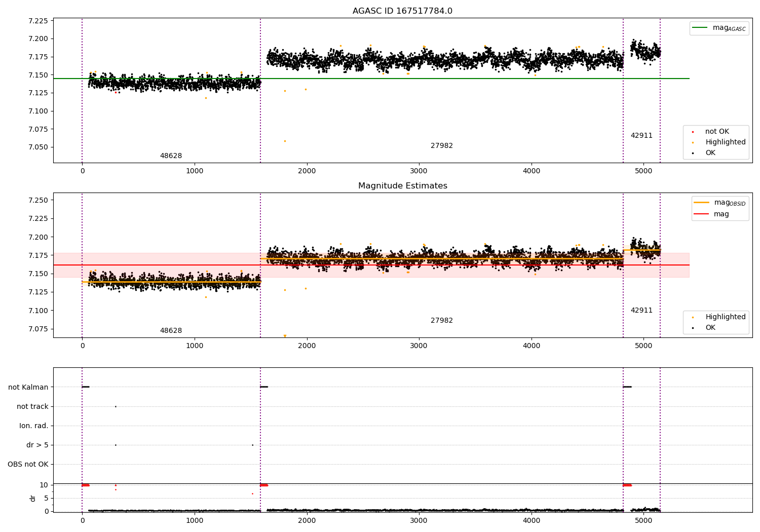Click the 'dr' axis label

pos(33,498)
